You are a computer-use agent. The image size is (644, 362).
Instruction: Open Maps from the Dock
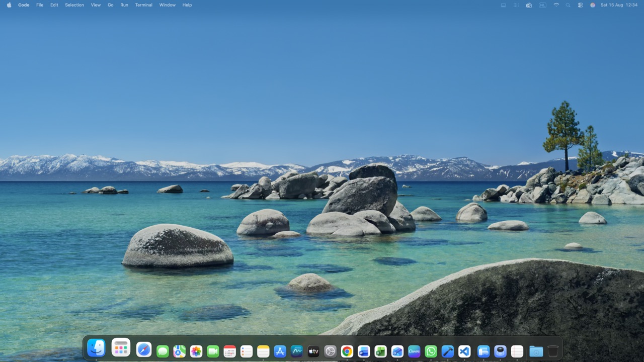click(x=179, y=351)
